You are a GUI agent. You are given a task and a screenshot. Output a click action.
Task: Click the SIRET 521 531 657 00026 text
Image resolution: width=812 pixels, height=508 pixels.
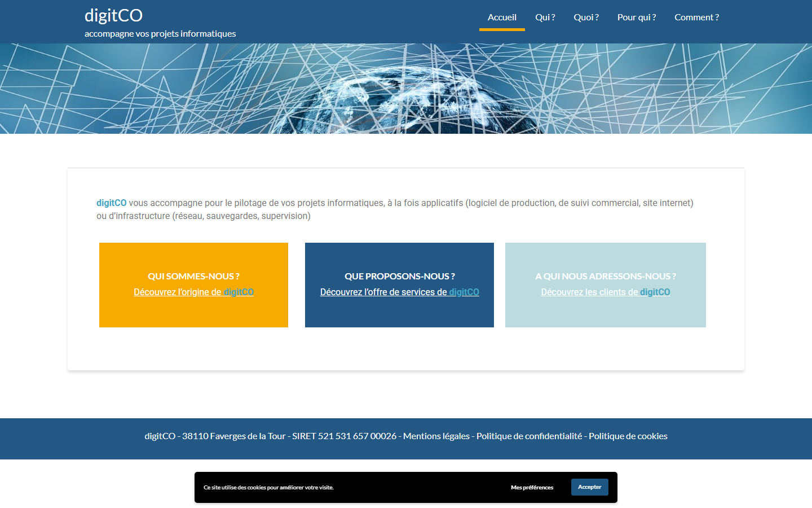(x=344, y=436)
